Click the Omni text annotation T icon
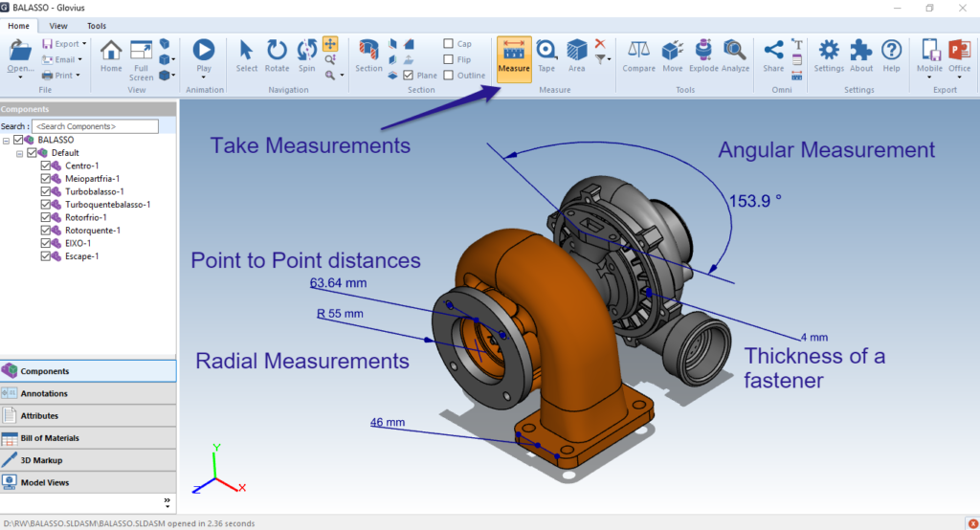 click(797, 44)
